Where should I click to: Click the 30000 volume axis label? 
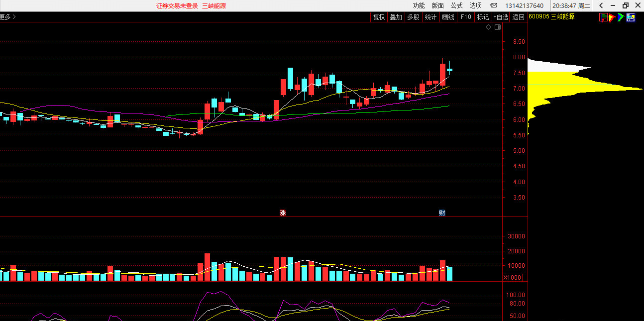pyautogui.click(x=516, y=237)
